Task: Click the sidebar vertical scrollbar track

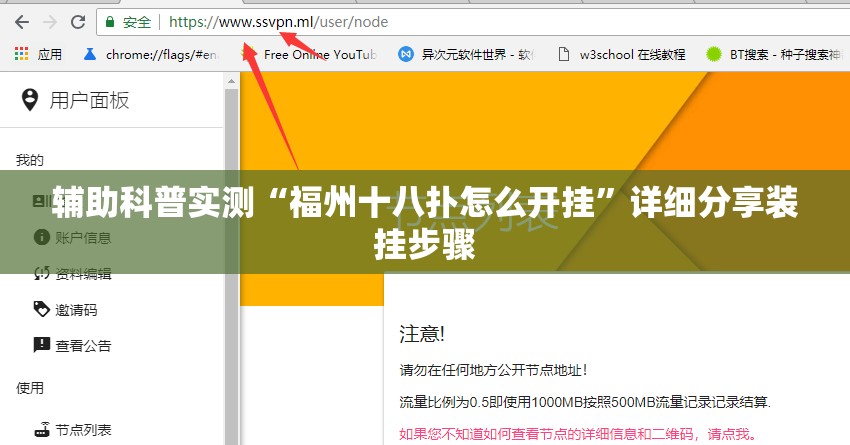Action: (231, 266)
